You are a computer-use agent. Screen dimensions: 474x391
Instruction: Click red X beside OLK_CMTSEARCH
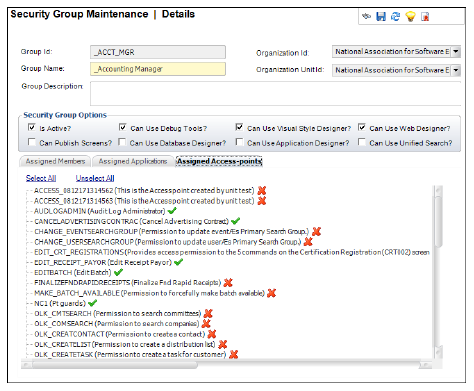tap(208, 313)
